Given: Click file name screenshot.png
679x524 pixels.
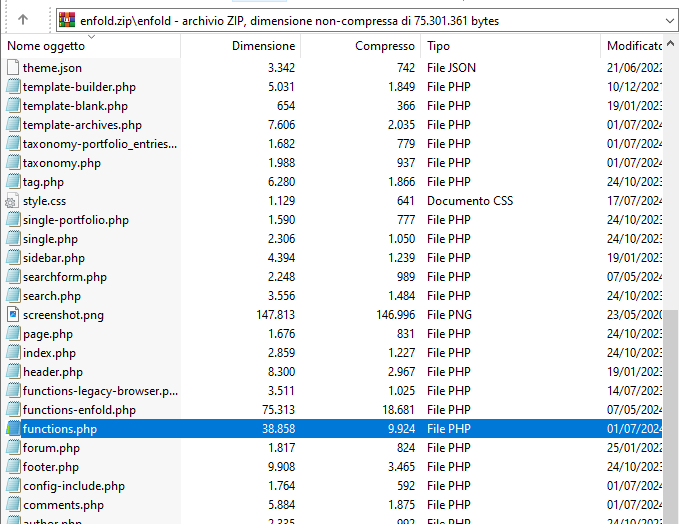Looking at the screenshot, I should click(64, 315).
